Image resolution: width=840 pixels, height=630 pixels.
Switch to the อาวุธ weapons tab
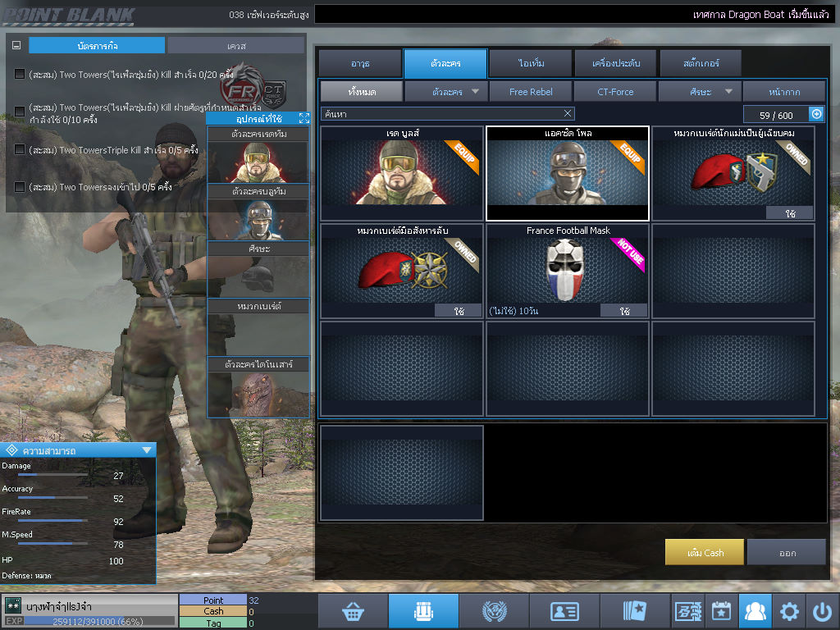tap(360, 63)
